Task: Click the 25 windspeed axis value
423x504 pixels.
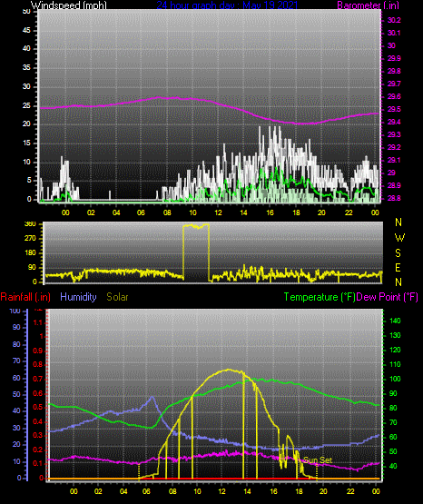Action: click(26, 105)
